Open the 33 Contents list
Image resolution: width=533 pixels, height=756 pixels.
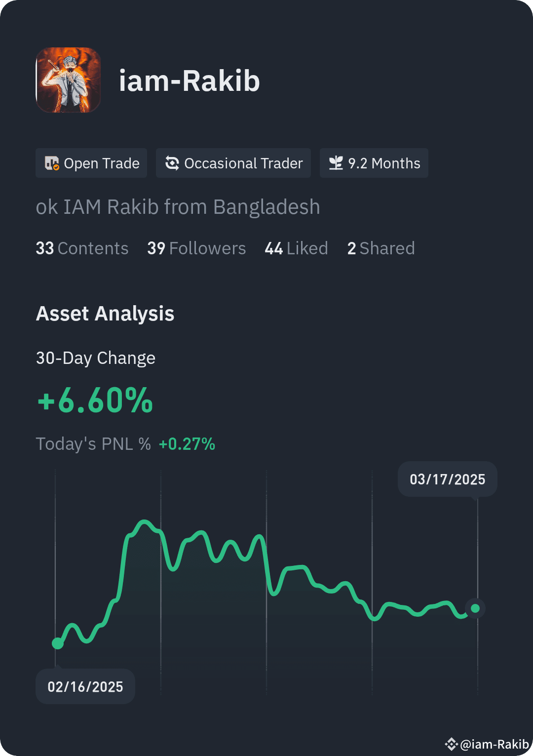click(x=82, y=248)
